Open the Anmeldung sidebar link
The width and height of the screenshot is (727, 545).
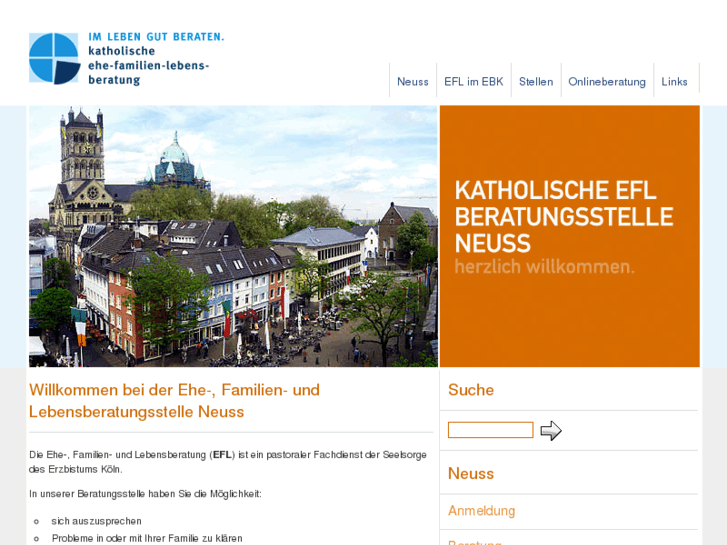coord(481,511)
